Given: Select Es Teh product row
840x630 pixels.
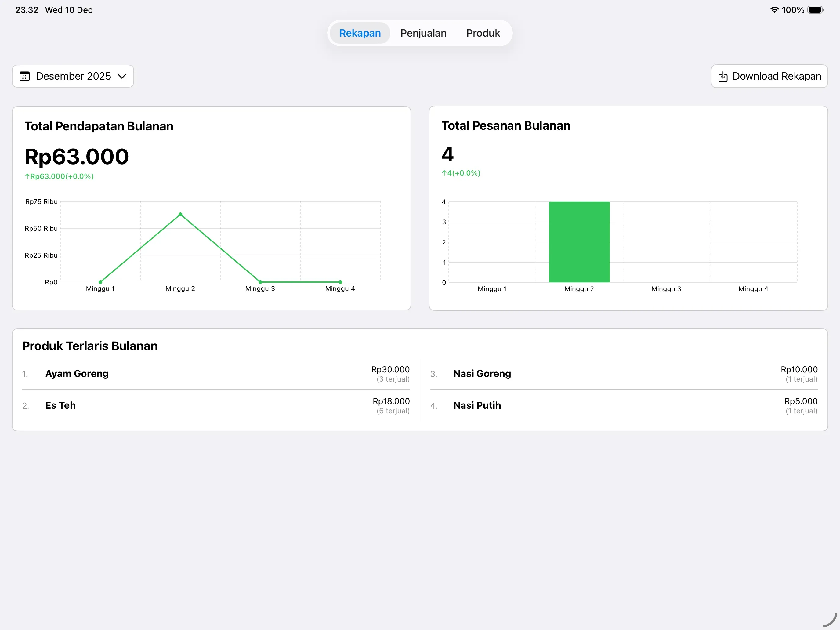Looking at the screenshot, I should pos(60,406).
